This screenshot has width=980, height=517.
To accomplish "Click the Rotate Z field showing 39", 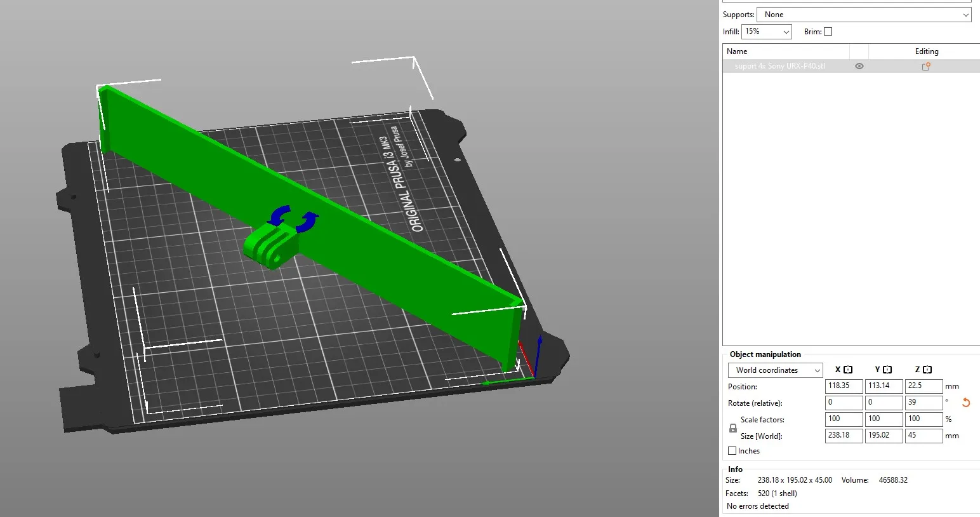I will click(x=924, y=403).
